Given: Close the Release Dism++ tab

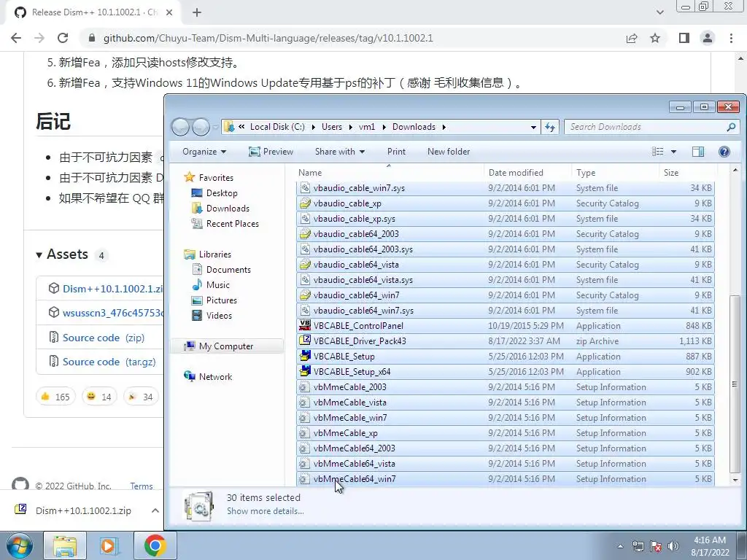Looking at the screenshot, I should click(x=169, y=12).
